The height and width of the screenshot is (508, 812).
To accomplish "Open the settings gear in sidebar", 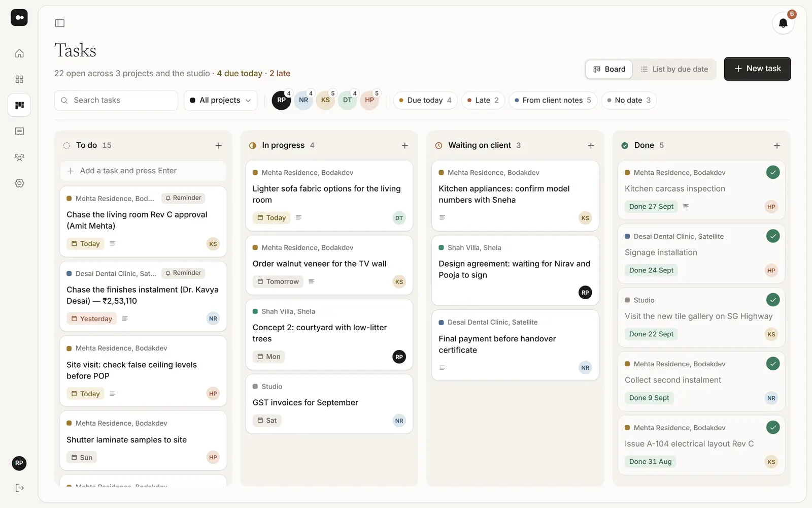I will (19, 183).
